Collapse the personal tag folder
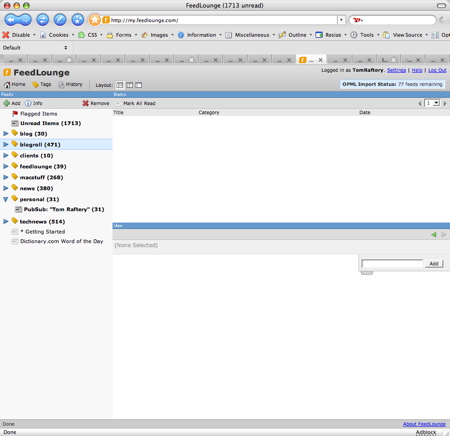 [x=6, y=199]
